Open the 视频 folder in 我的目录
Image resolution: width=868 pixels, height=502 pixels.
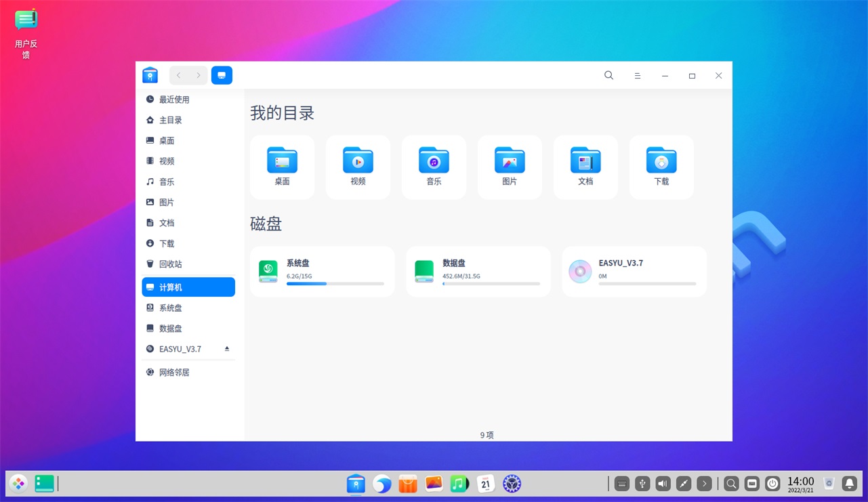[x=358, y=167]
